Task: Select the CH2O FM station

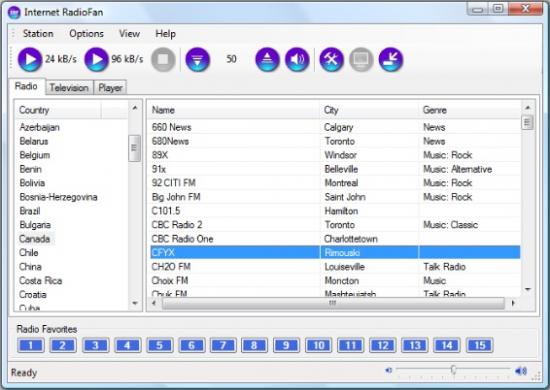Action: [x=335, y=267]
